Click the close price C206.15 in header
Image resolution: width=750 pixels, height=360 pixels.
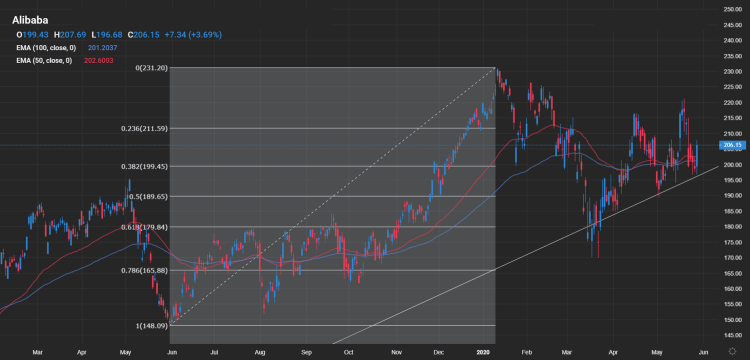click(x=143, y=35)
